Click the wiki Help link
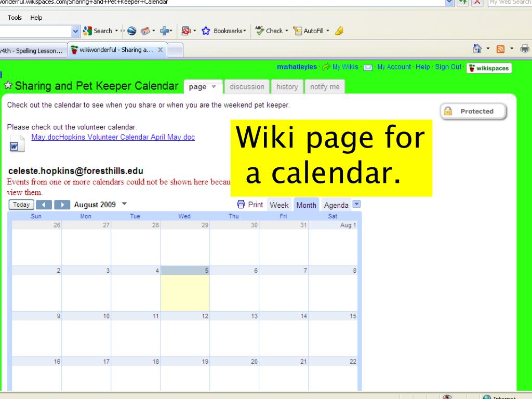The image size is (532, 399). pyautogui.click(x=423, y=67)
